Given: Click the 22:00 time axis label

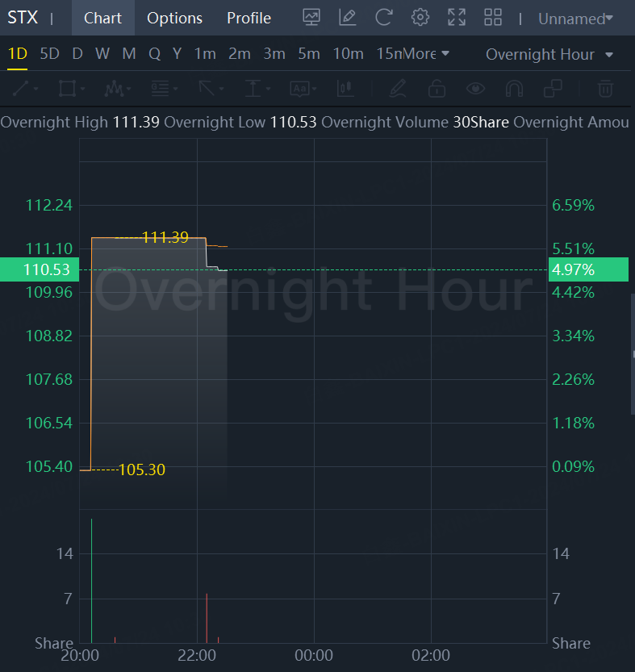Looking at the screenshot, I should tap(197, 655).
